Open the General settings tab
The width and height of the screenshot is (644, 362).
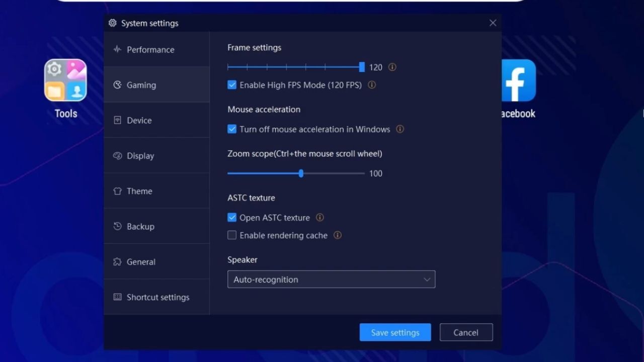click(x=156, y=262)
